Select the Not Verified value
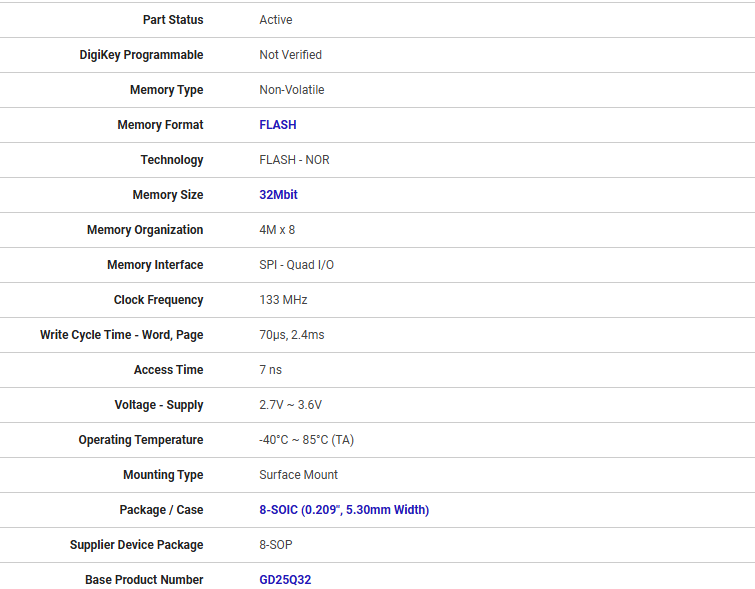 290,55
